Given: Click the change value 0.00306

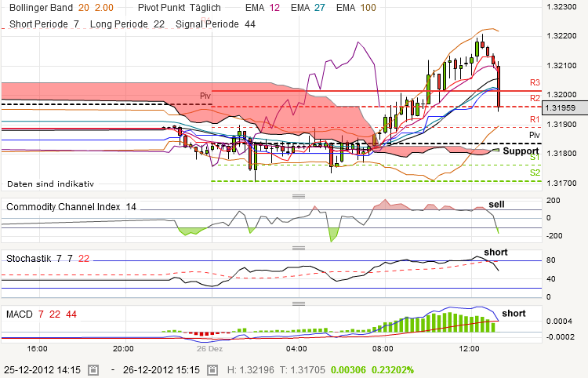Looking at the screenshot, I should [x=348, y=370].
